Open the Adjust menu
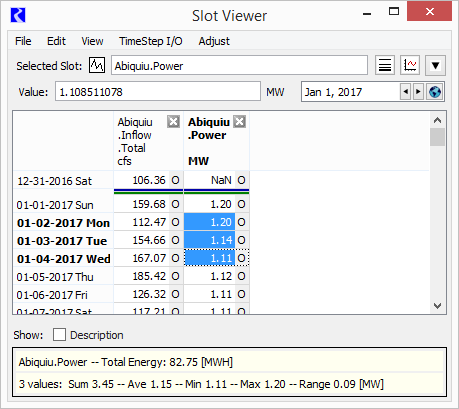The width and height of the screenshot is (459, 409). point(214,41)
